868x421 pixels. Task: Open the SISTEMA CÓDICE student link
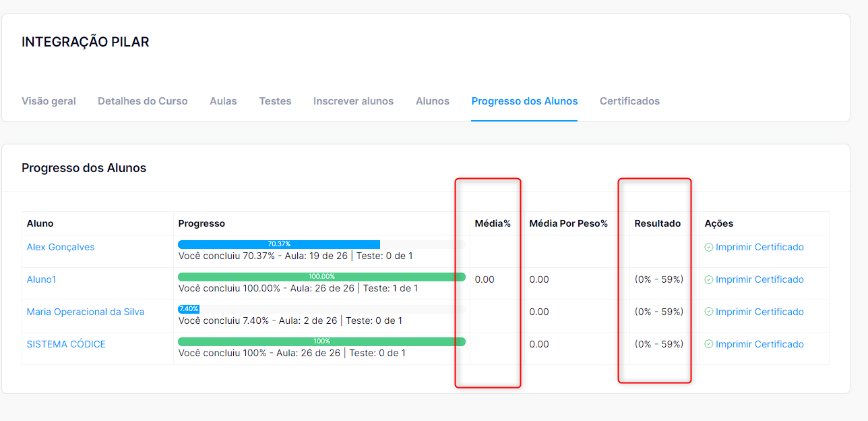point(66,344)
